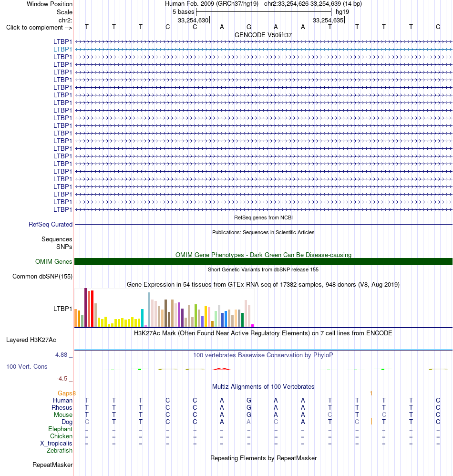Click 'Short Genetic Variants from dbSNP release 155'

263,269
